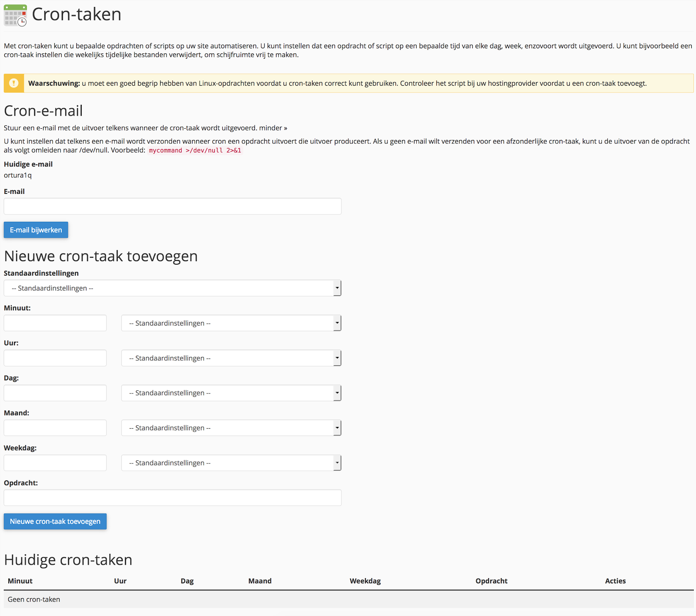Viewport: 696px width, 616px height.
Task: Click the Acties column header
Action: point(615,581)
